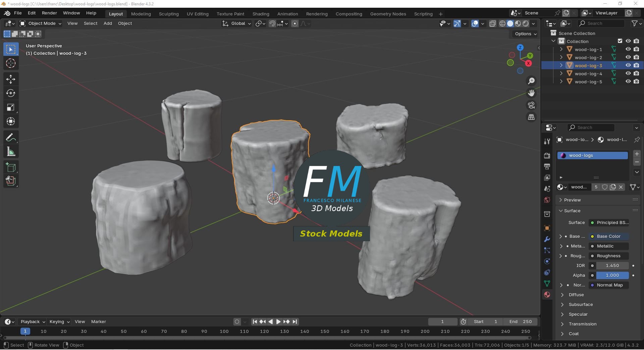Select the Measure tool
This screenshot has height=350, width=644.
click(11, 152)
